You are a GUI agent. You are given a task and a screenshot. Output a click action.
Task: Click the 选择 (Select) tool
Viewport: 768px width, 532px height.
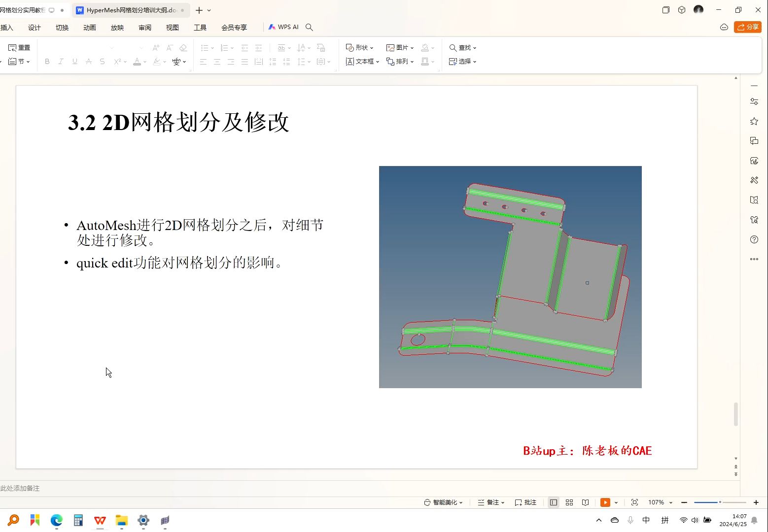460,61
